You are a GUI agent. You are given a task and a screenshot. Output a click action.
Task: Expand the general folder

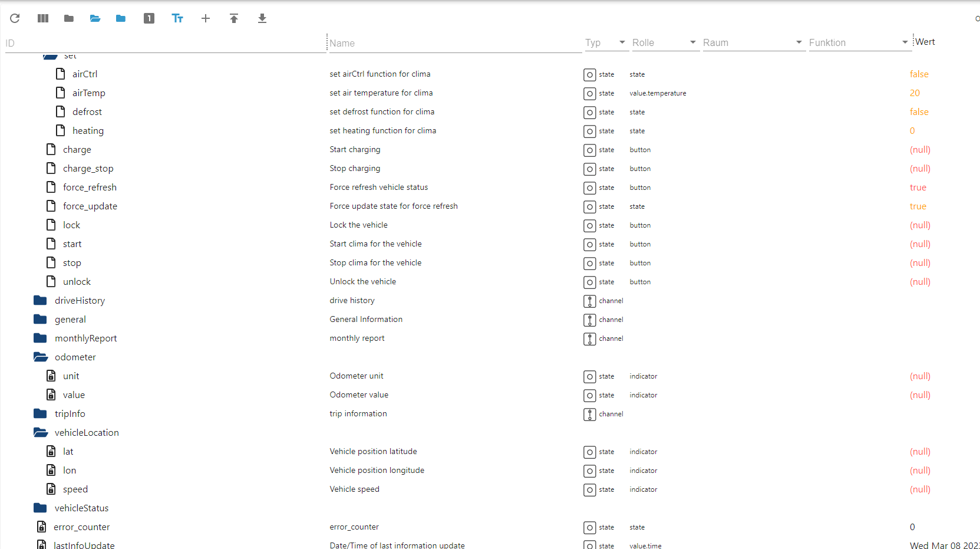pos(40,319)
